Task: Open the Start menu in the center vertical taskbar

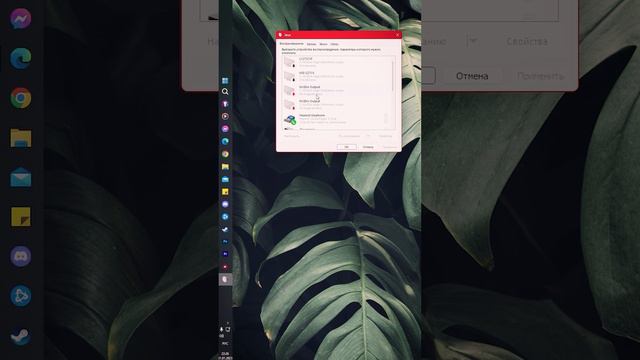Action: tap(225, 80)
